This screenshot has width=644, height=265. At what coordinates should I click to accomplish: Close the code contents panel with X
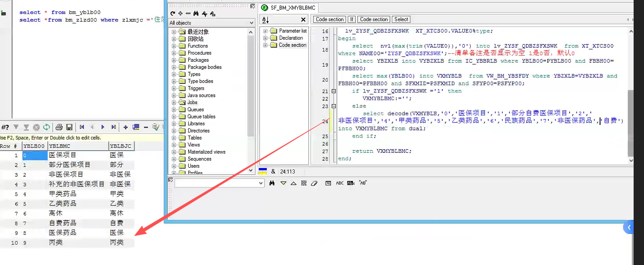pos(304,20)
